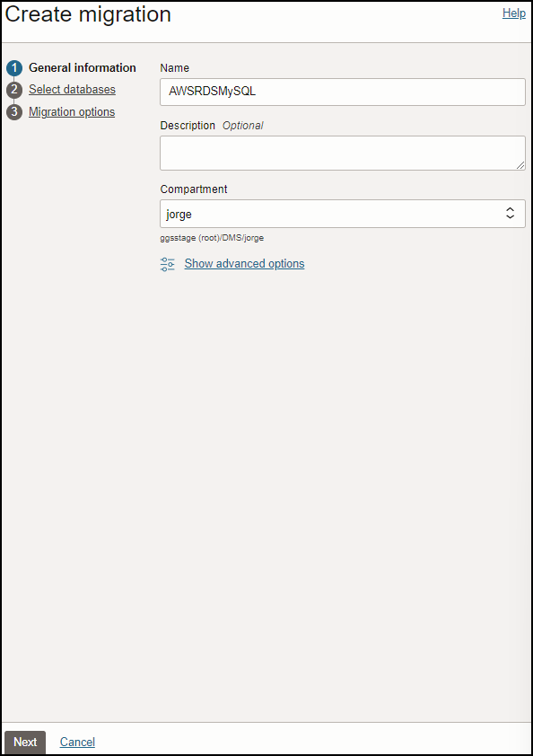Open the Compartment dropdown

coord(343,214)
